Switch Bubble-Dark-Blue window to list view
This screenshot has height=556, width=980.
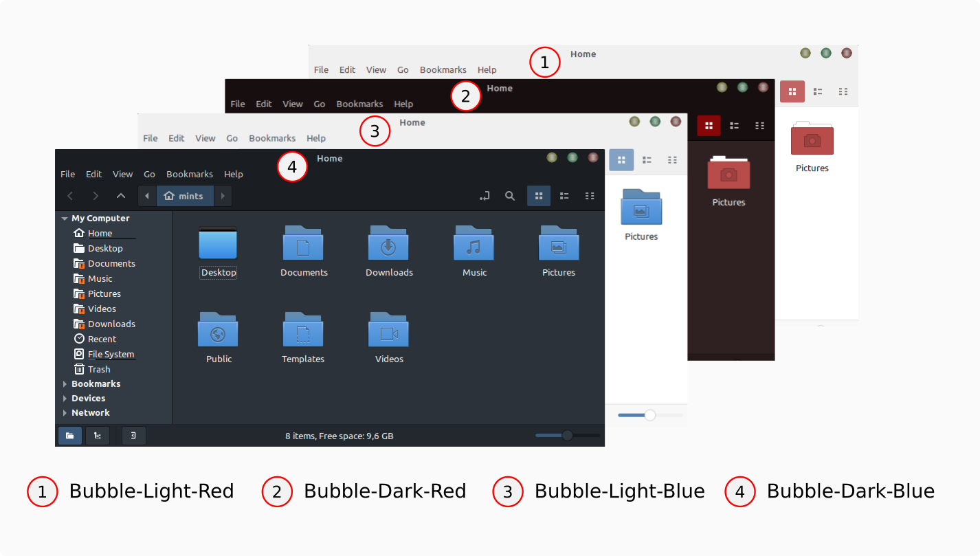564,196
